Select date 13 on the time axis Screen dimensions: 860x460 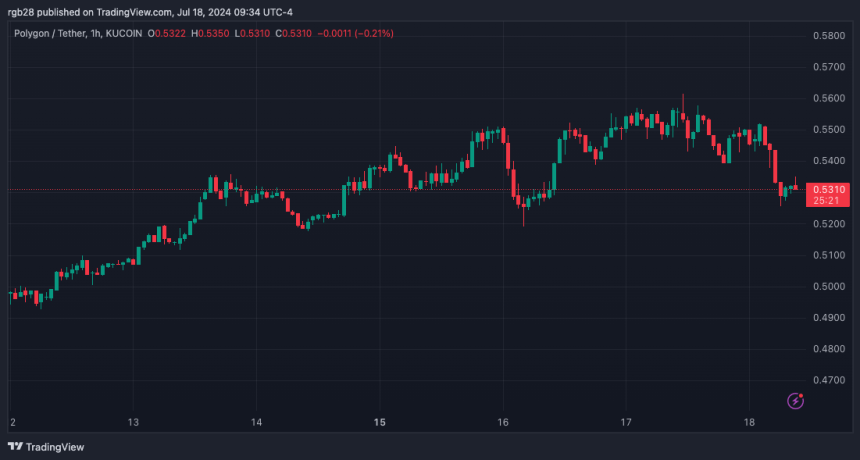132,422
